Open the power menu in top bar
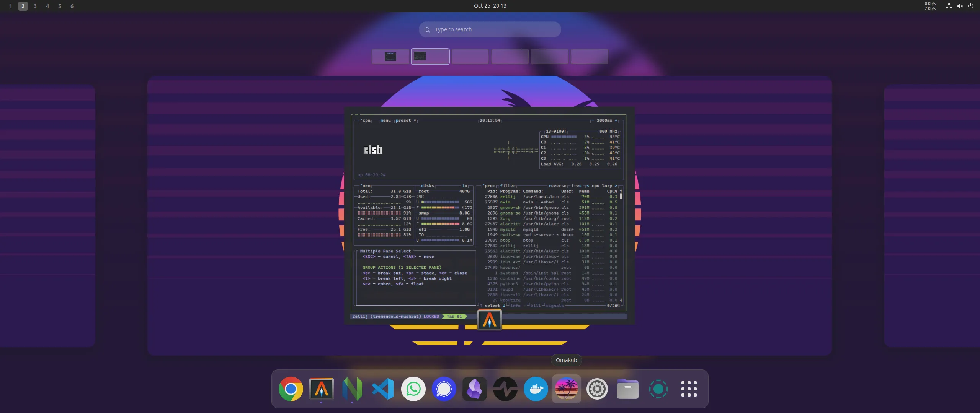Screen dimensions: 980x413 [970, 6]
